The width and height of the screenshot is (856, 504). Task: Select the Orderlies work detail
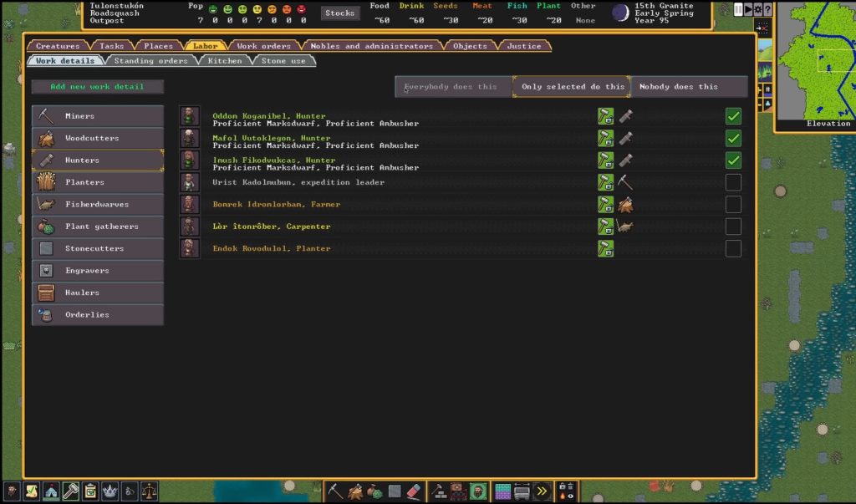click(x=98, y=314)
